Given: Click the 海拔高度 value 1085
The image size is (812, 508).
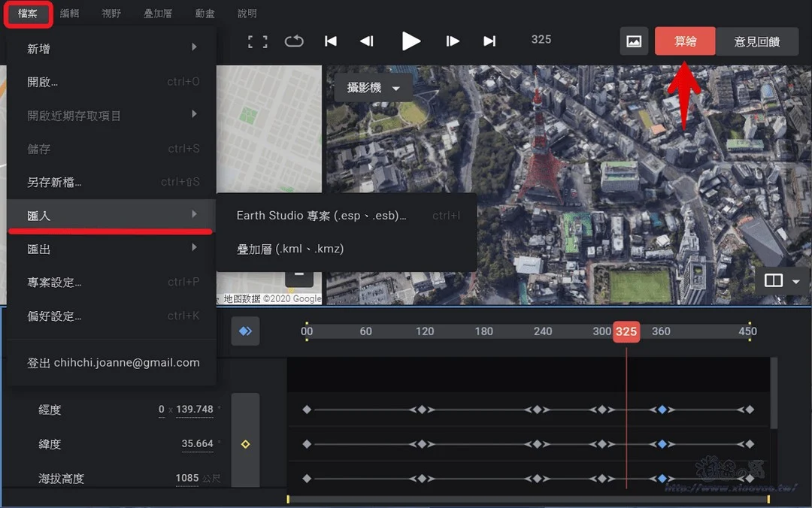Looking at the screenshot, I should point(187,478).
